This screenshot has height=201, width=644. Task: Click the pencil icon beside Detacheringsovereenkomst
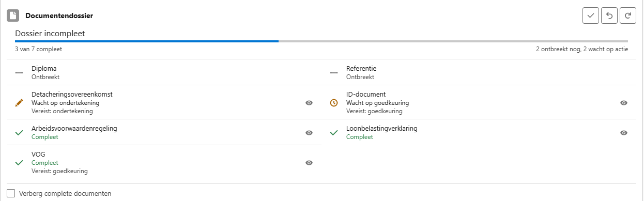19,103
